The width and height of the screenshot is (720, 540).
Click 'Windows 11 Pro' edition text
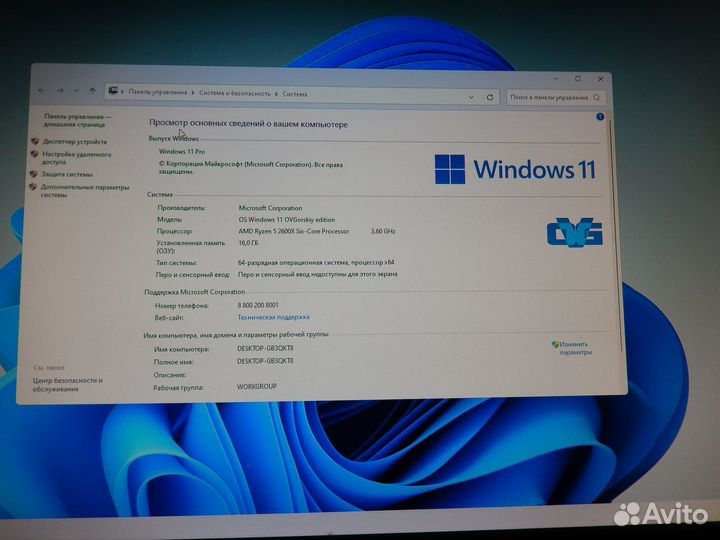coord(182,151)
